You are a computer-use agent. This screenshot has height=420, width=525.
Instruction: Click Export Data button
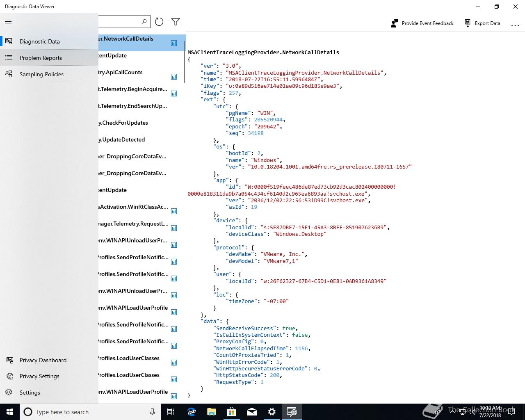pos(482,23)
